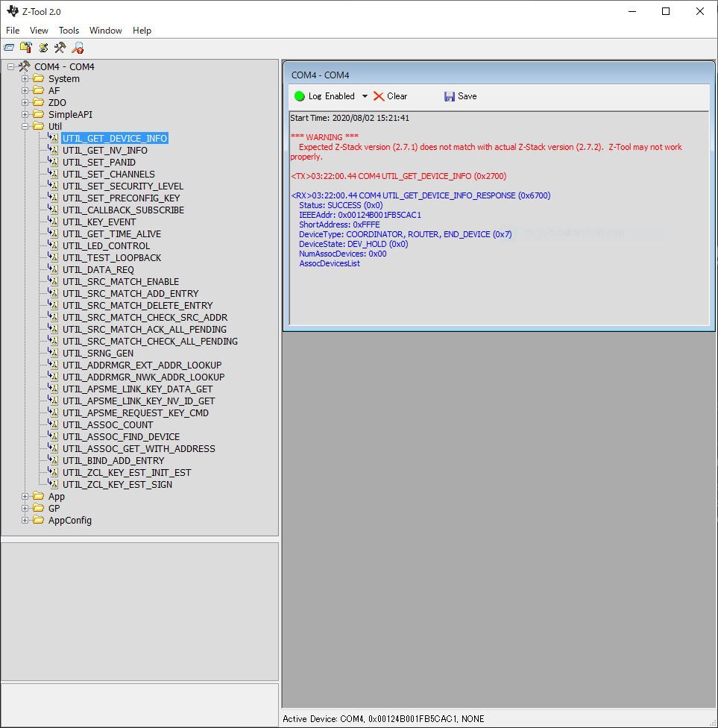Screen dimensions: 718x728
Task: Click the red X Clear icon
Action: coord(379,96)
